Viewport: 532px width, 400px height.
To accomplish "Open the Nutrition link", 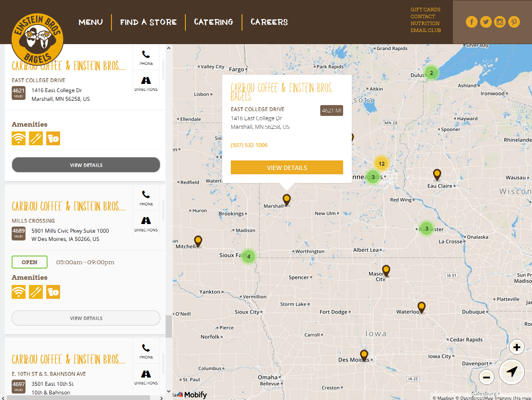I will 425,23.
